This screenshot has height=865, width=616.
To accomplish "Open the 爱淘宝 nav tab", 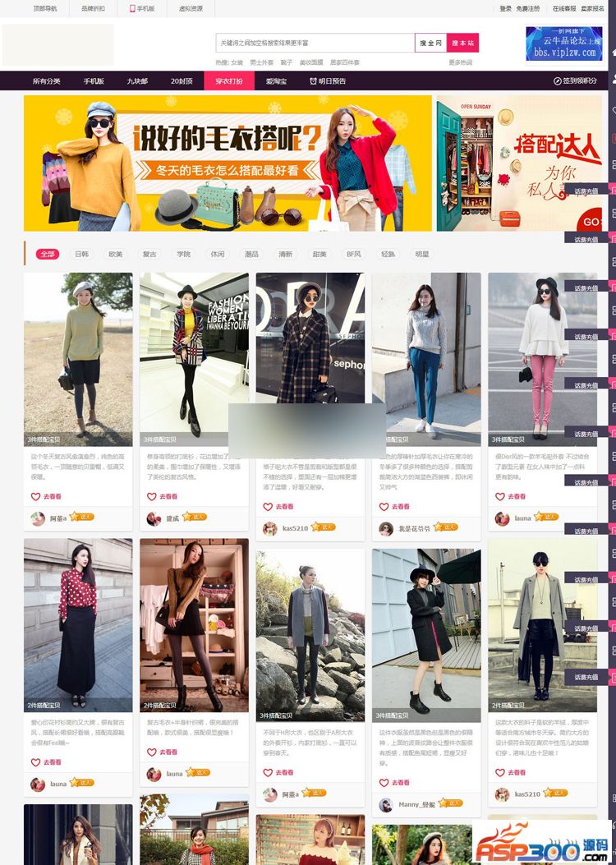I will pos(276,81).
